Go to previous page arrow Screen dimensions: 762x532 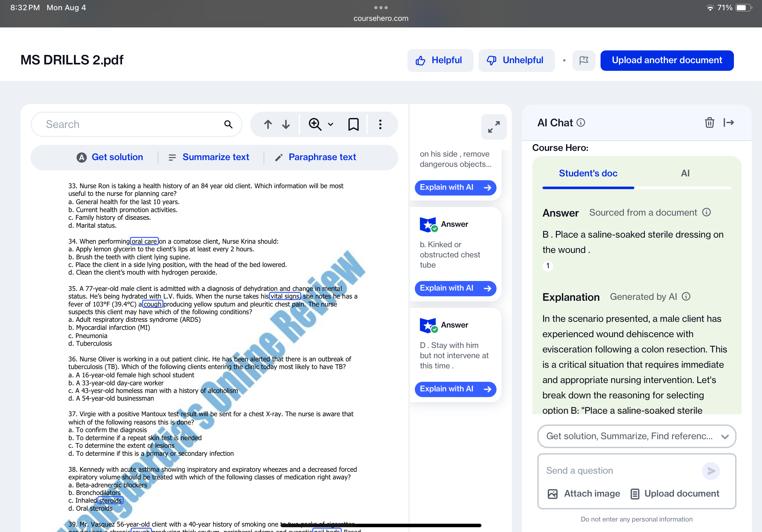click(x=268, y=124)
